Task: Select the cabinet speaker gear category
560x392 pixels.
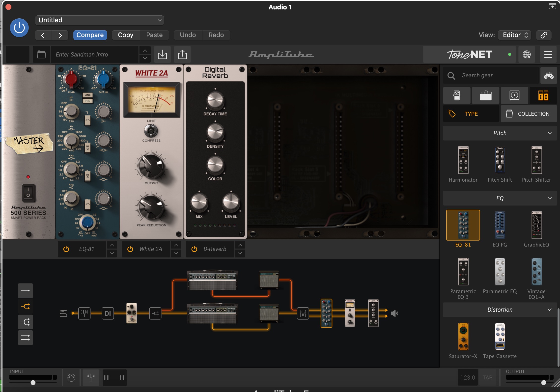Action: tap(514, 95)
